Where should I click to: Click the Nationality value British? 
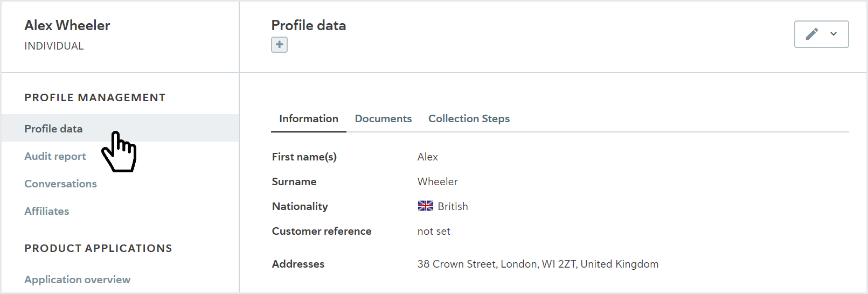click(x=453, y=206)
